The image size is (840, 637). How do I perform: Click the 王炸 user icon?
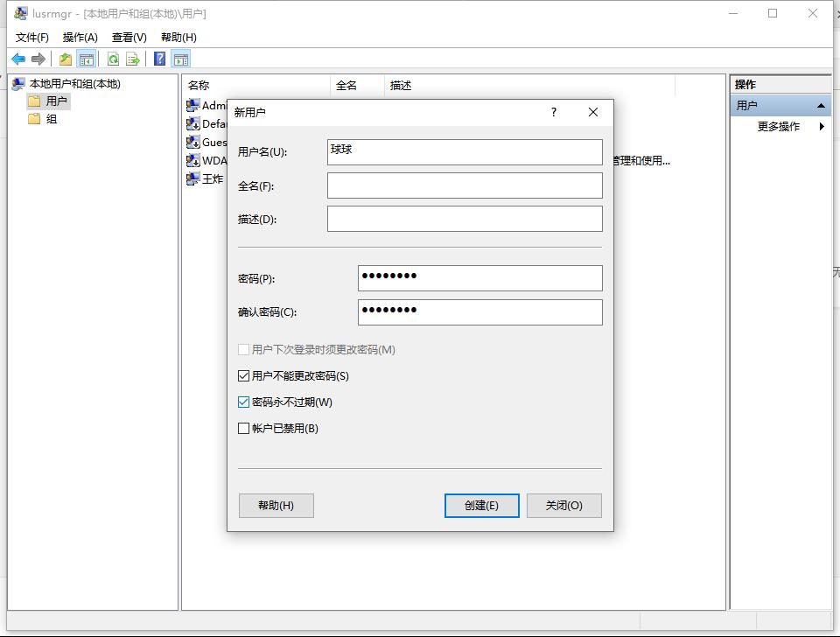click(x=192, y=178)
